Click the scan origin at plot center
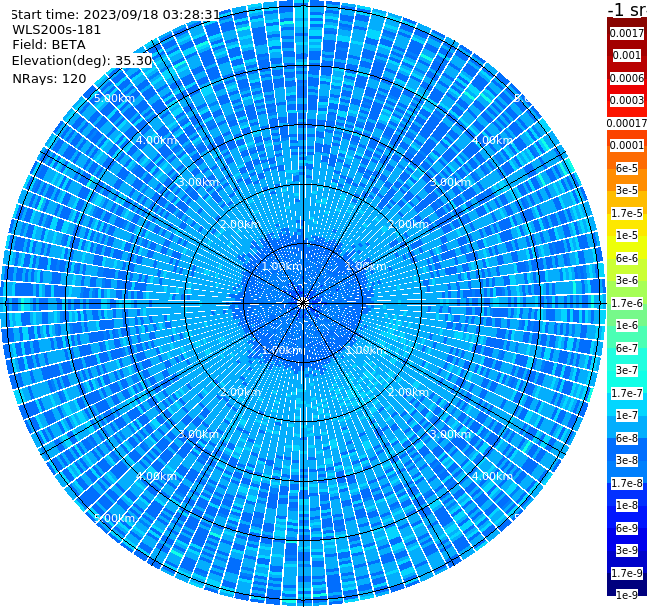Viewport: 647px width, 607px height. coord(303,303)
